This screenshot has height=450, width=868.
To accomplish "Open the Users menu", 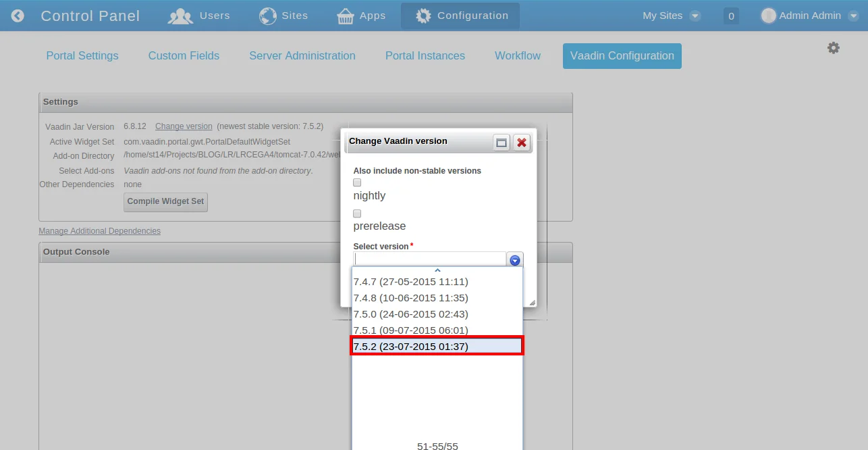I will point(199,16).
